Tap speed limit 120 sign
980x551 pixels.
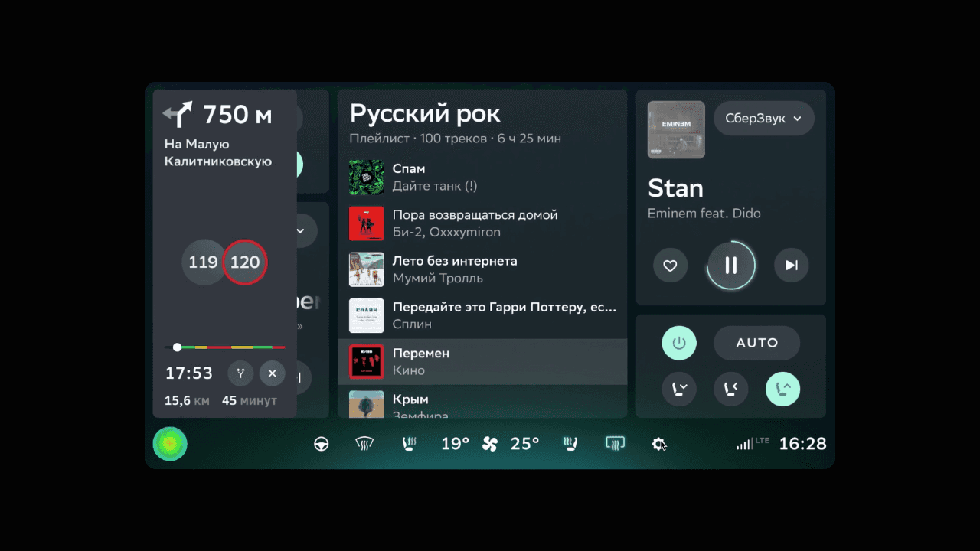tap(245, 262)
